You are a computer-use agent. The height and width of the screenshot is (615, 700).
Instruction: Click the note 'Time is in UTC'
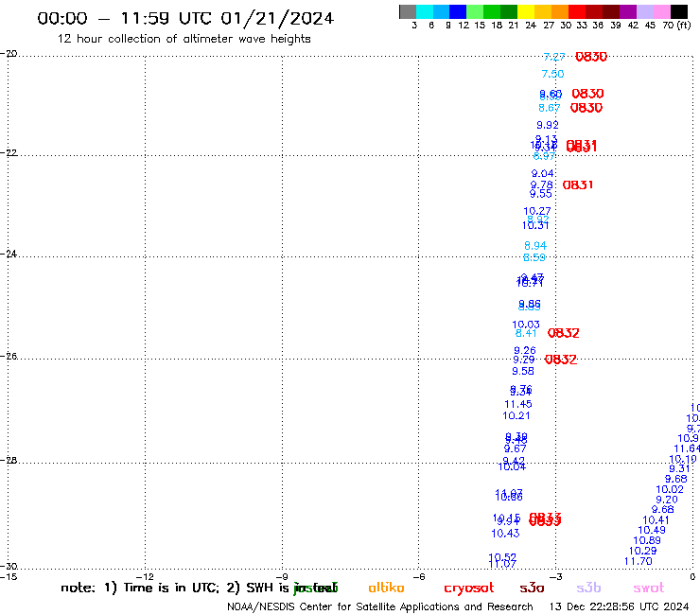[x=171, y=588]
